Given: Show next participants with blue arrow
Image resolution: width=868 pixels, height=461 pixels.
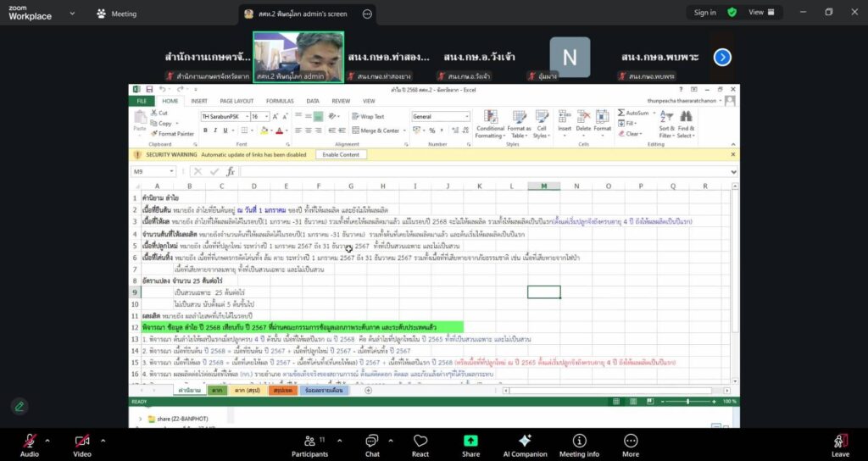Looking at the screenshot, I should (x=722, y=57).
